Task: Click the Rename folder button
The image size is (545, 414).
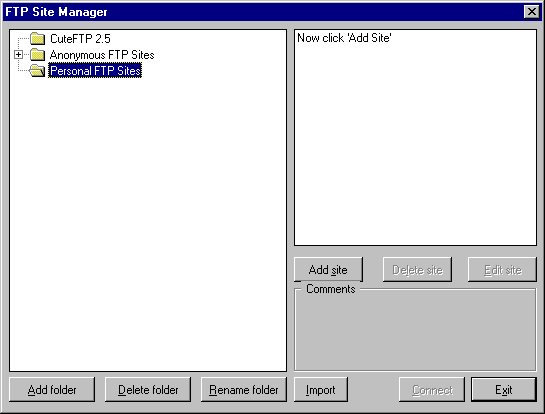Action: coord(244,390)
